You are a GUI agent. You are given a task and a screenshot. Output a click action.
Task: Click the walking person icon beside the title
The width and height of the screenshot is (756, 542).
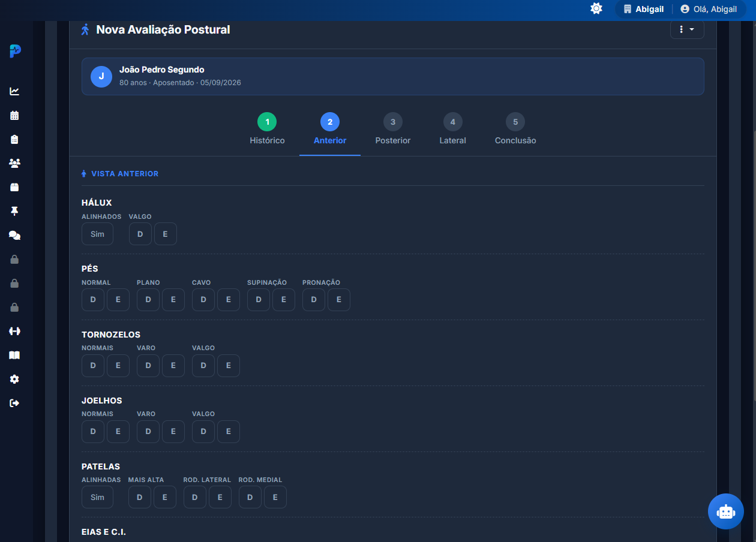coord(85,29)
